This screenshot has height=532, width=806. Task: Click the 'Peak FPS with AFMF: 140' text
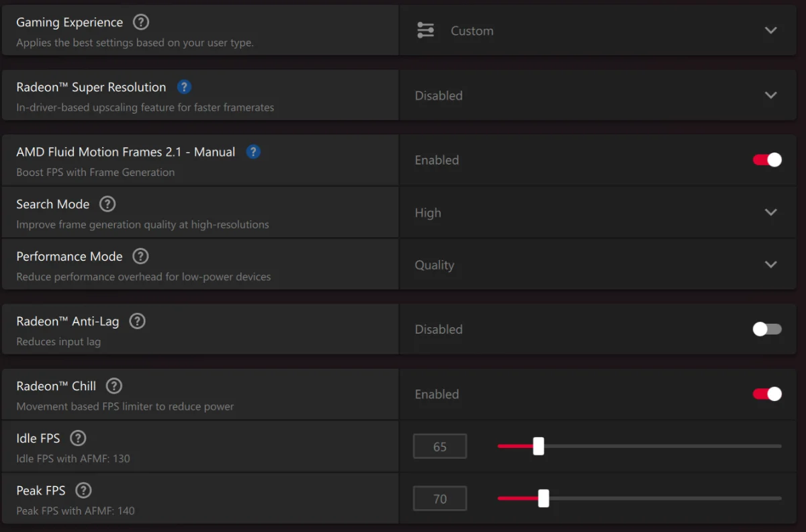pyautogui.click(x=75, y=511)
